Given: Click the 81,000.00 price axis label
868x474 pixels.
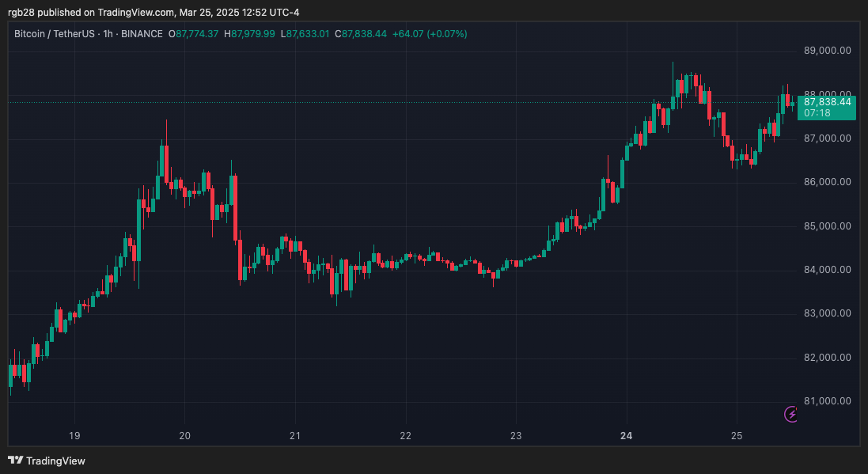Looking at the screenshot, I should click(828, 400).
